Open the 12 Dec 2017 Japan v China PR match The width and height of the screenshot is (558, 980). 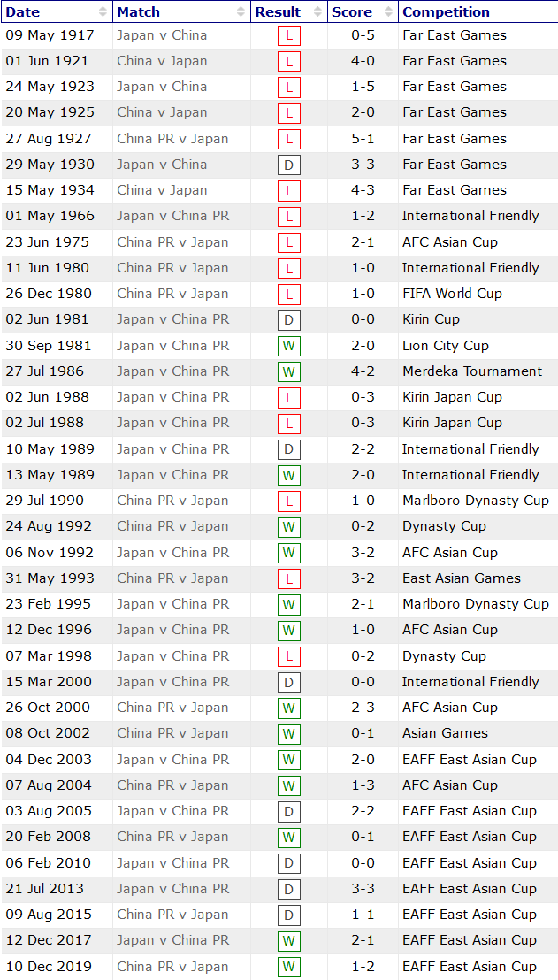pyautogui.click(x=172, y=940)
